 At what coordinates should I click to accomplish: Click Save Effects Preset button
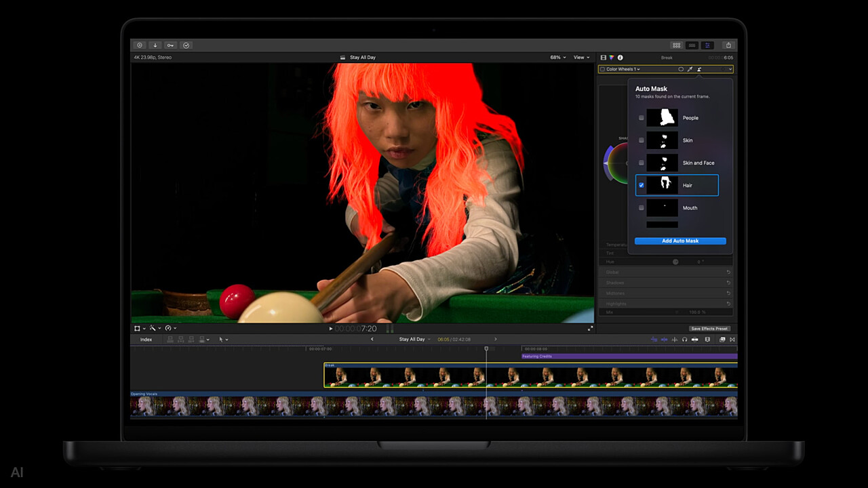[x=709, y=329]
